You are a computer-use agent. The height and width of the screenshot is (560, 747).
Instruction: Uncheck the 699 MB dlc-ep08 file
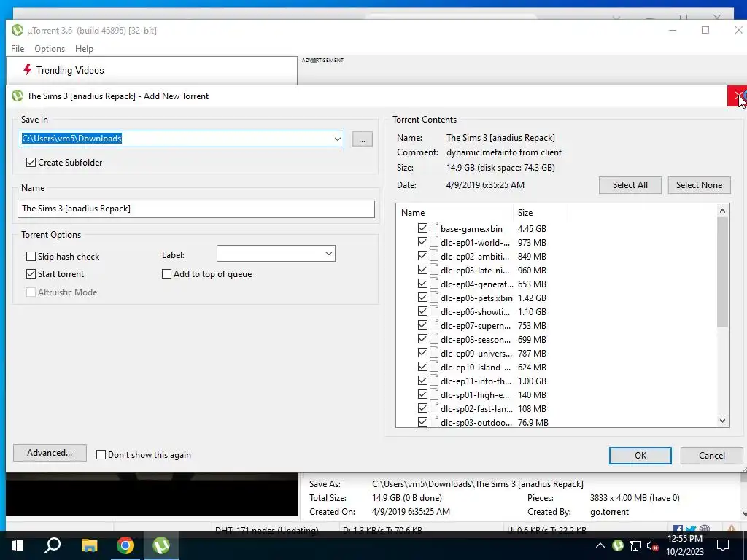(x=422, y=339)
